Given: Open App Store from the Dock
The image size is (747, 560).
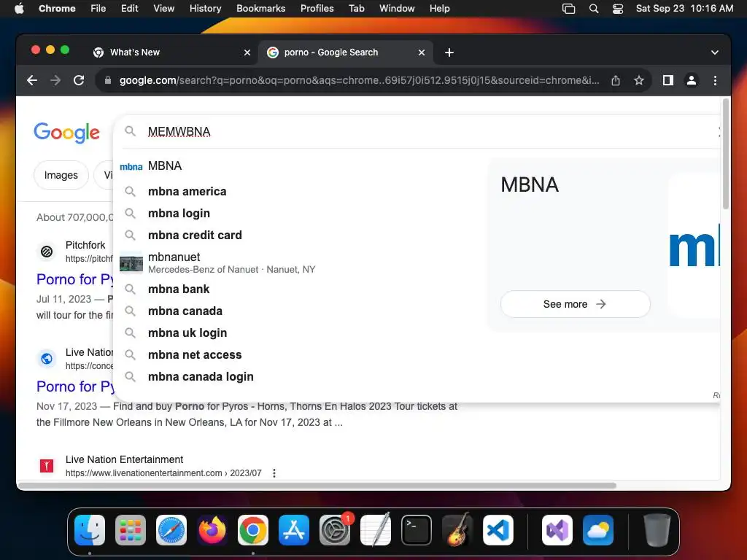Looking at the screenshot, I should [x=294, y=530].
